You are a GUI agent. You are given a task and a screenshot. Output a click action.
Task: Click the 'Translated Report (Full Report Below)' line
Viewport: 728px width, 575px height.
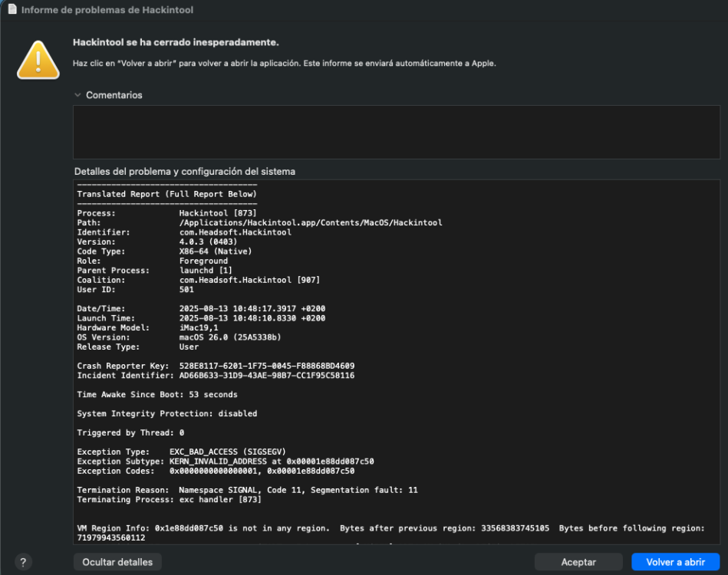tap(166, 194)
